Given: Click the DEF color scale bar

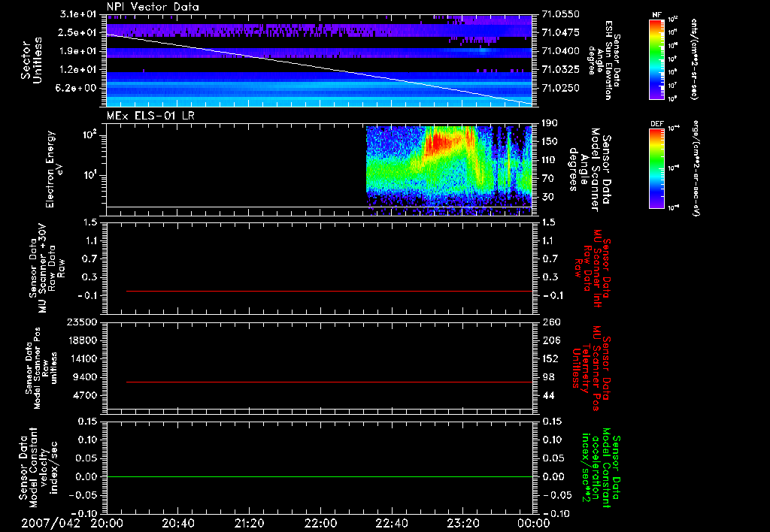Looking at the screenshot, I should point(656,168).
